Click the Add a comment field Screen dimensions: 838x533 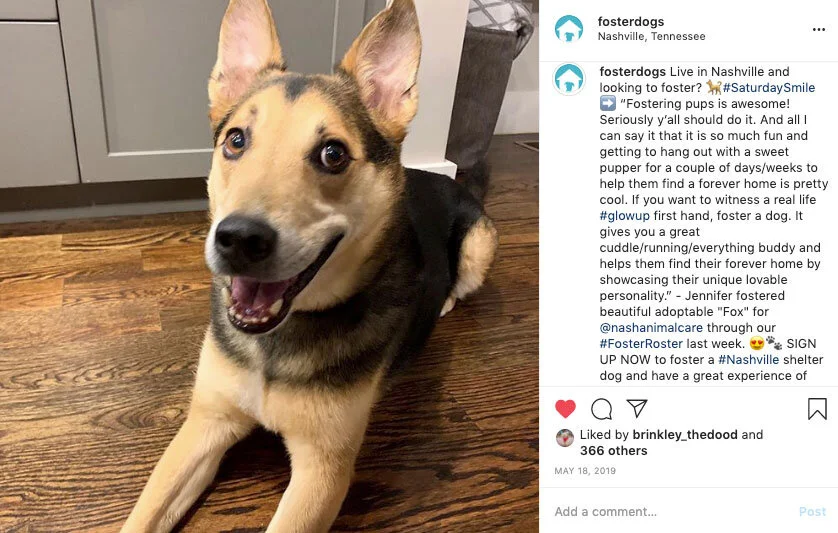pos(673,512)
